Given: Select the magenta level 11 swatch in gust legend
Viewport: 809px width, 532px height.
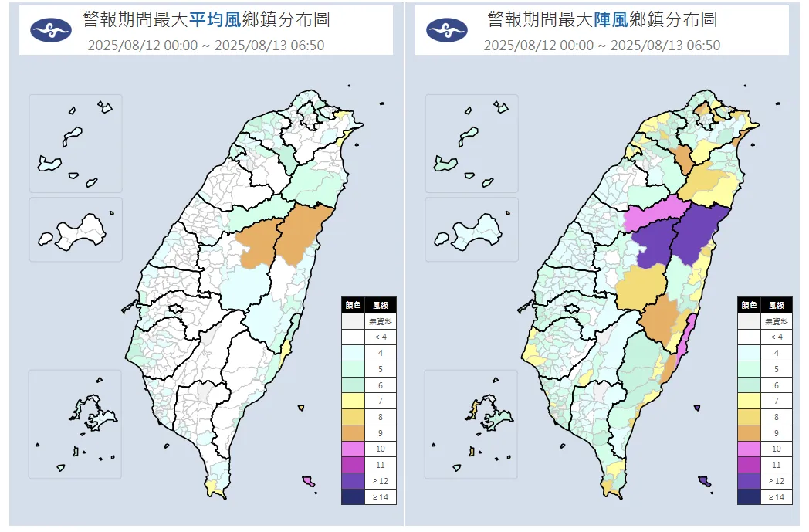Looking at the screenshot, I should click(749, 465).
